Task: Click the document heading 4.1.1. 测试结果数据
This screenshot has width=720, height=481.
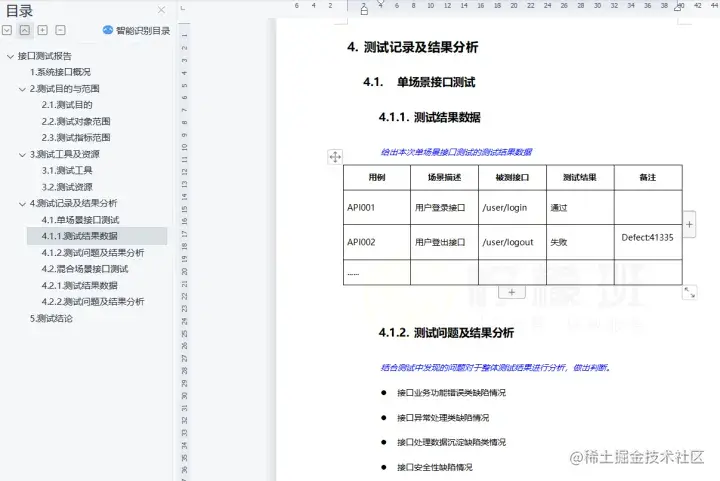Action: (429, 117)
